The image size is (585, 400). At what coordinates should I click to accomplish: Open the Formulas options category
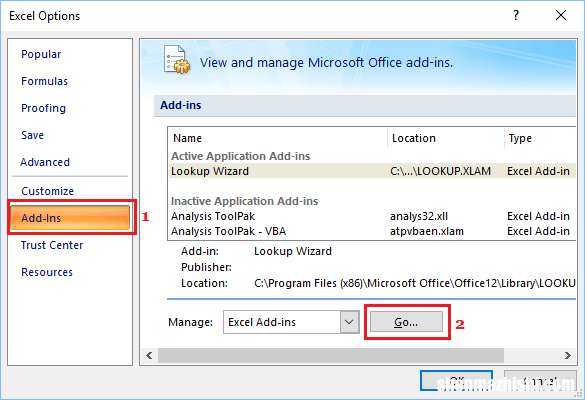coord(44,81)
